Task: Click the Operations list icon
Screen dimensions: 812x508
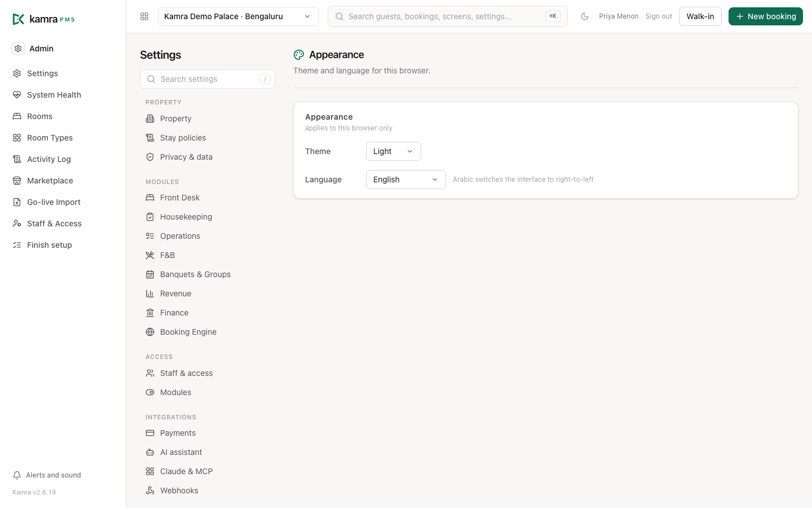Action: 150,236
